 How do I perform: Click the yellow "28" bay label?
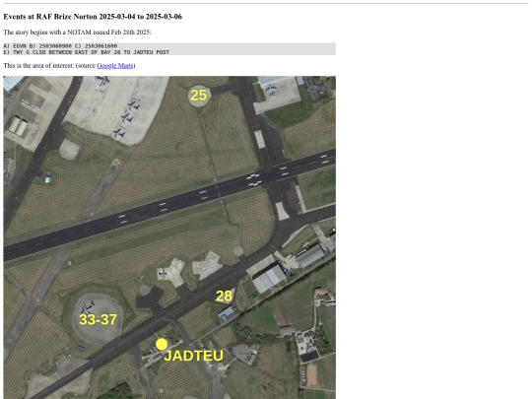point(224,297)
